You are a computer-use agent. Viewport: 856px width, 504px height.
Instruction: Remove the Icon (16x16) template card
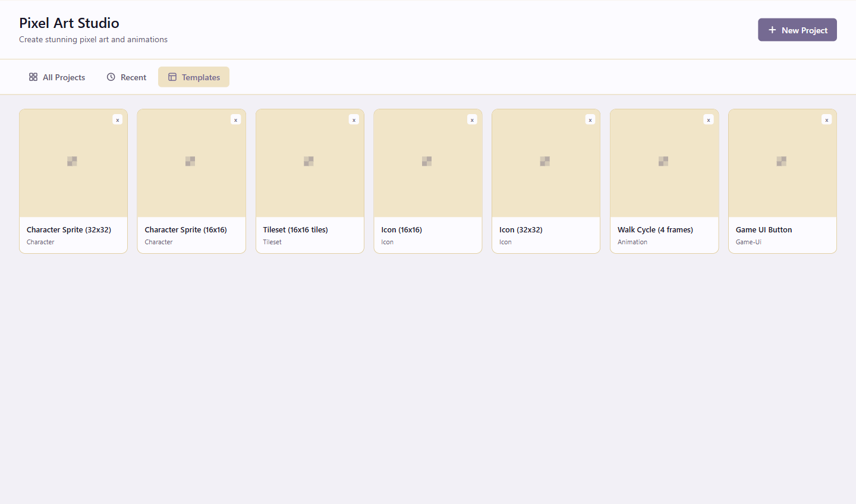point(472,119)
